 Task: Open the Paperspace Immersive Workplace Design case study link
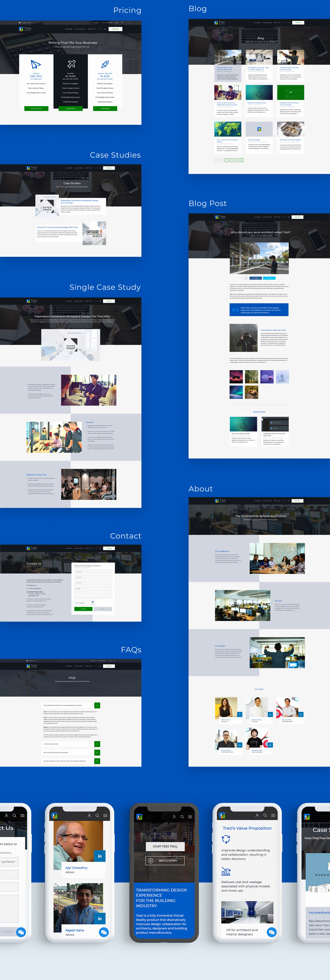[x=79, y=202]
